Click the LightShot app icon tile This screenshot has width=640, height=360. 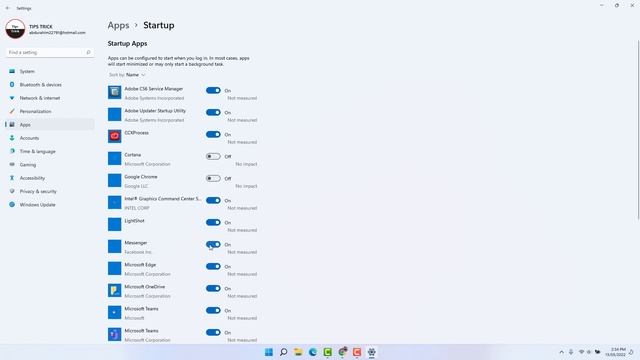coord(115,224)
